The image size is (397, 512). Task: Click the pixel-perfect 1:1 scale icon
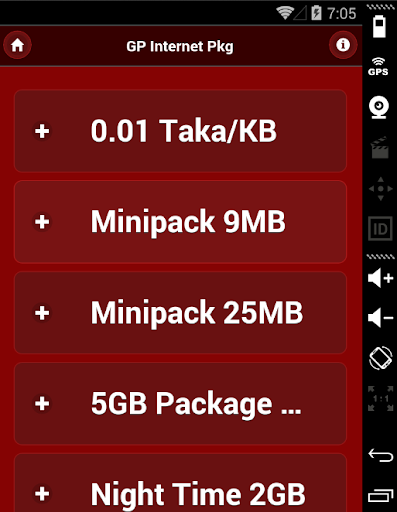(381, 399)
